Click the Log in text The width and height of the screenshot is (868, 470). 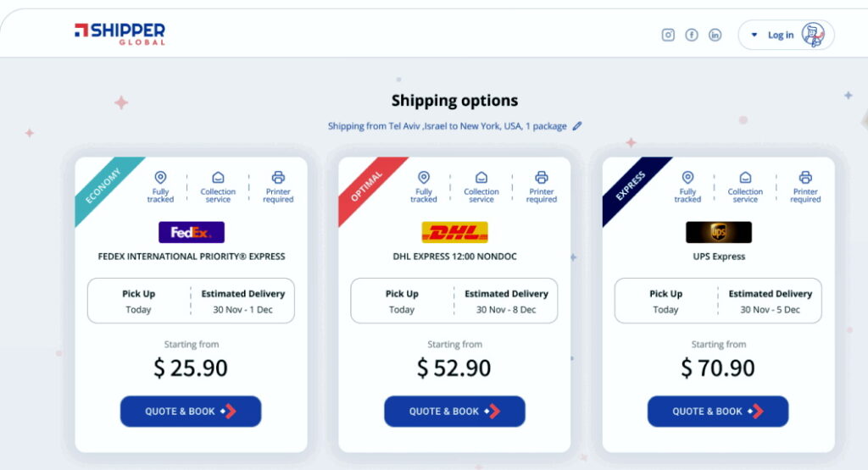pos(781,35)
